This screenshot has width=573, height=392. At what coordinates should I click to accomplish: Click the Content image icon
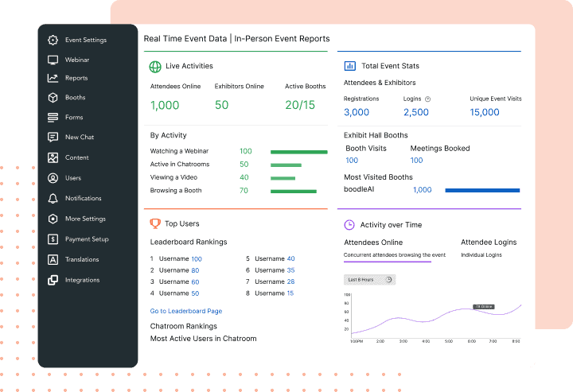pyautogui.click(x=53, y=157)
